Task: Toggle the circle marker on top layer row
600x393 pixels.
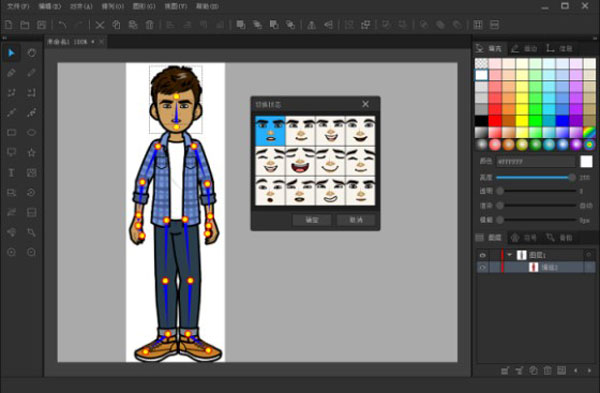Action: 589,255
